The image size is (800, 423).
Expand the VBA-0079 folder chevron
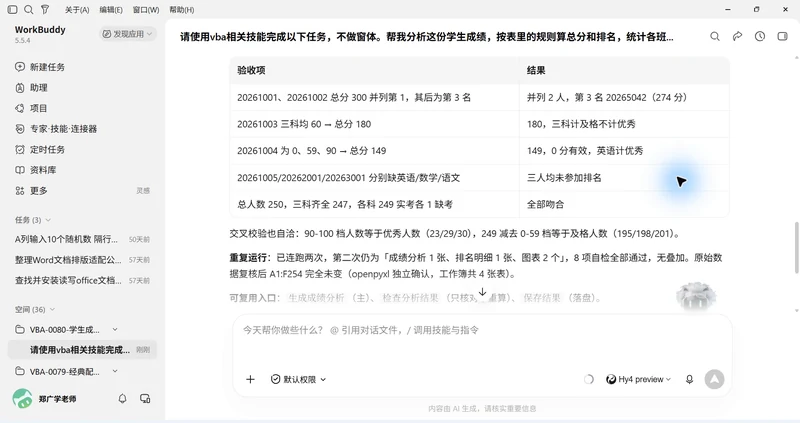[x=115, y=371]
